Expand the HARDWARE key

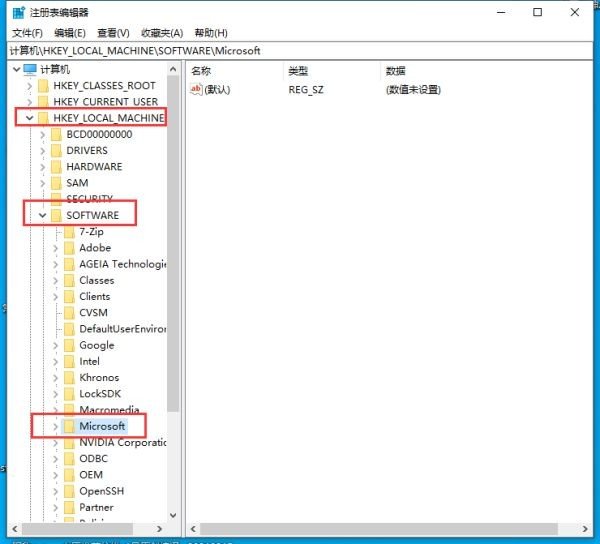[42, 167]
